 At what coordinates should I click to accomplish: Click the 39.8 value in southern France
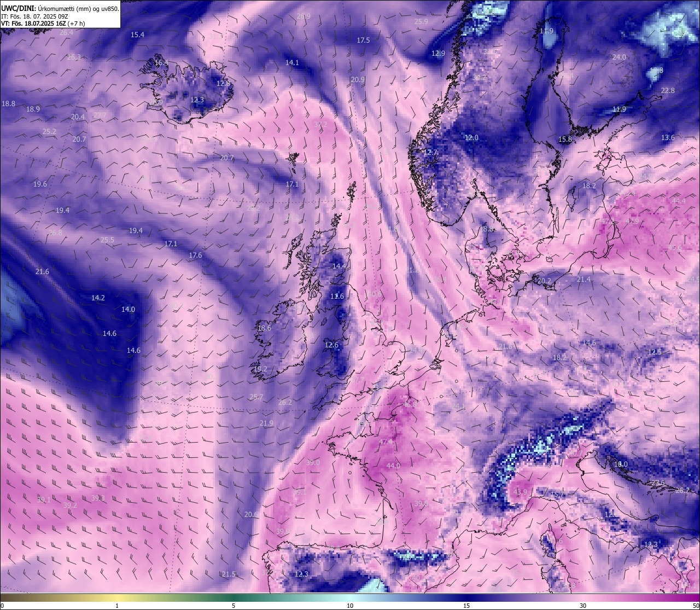(x=421, y=504)
